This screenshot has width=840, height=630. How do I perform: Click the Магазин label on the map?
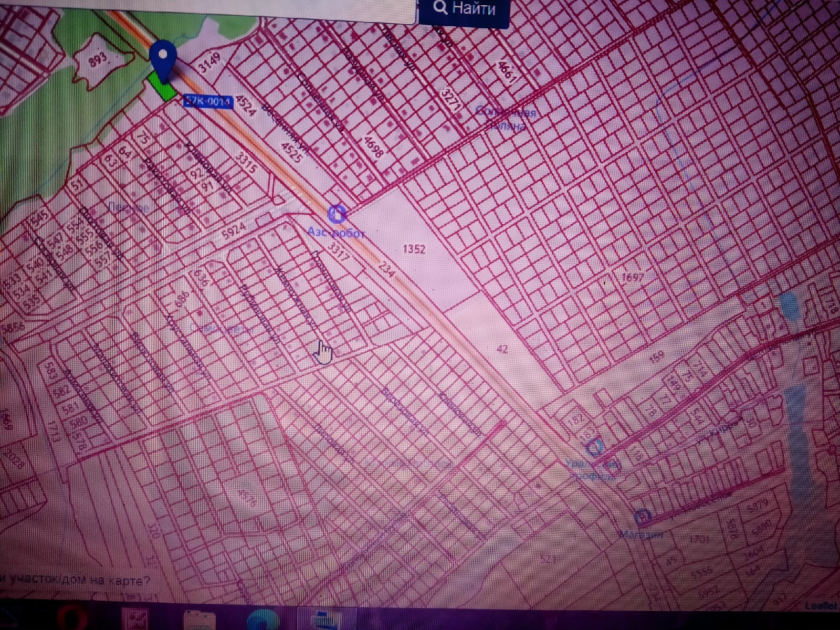(641, 535)
